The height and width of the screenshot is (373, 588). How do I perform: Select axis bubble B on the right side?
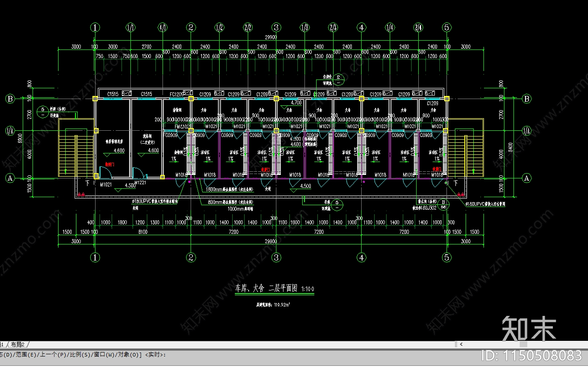(x=527, y=99)
